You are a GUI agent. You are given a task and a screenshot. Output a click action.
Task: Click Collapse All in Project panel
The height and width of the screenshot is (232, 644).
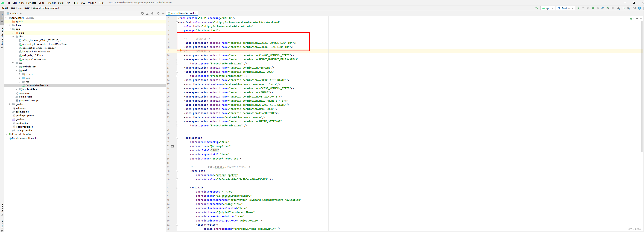tap(152, 13)
